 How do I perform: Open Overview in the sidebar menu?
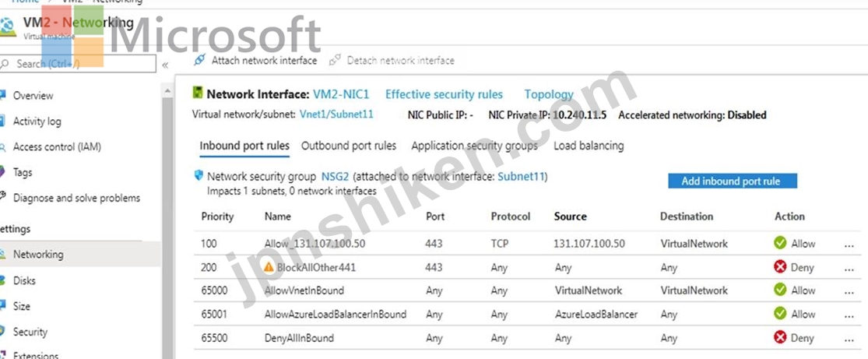(33, 95)
